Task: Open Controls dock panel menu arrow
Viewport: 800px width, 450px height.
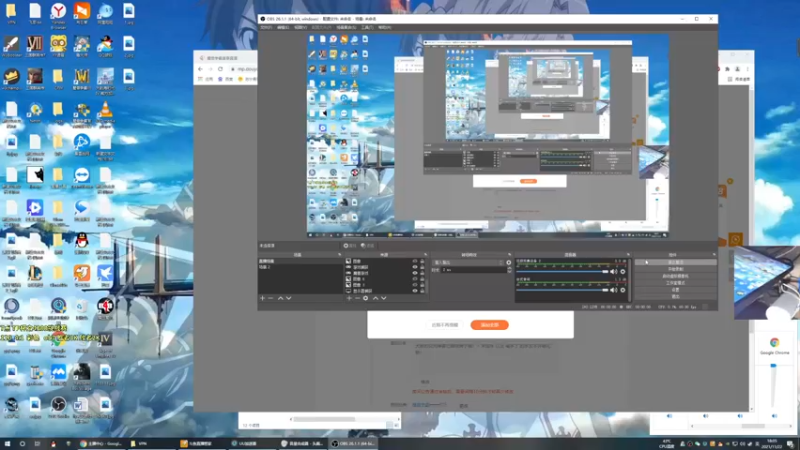Action: pyautogui.click(x=714, y=255)
